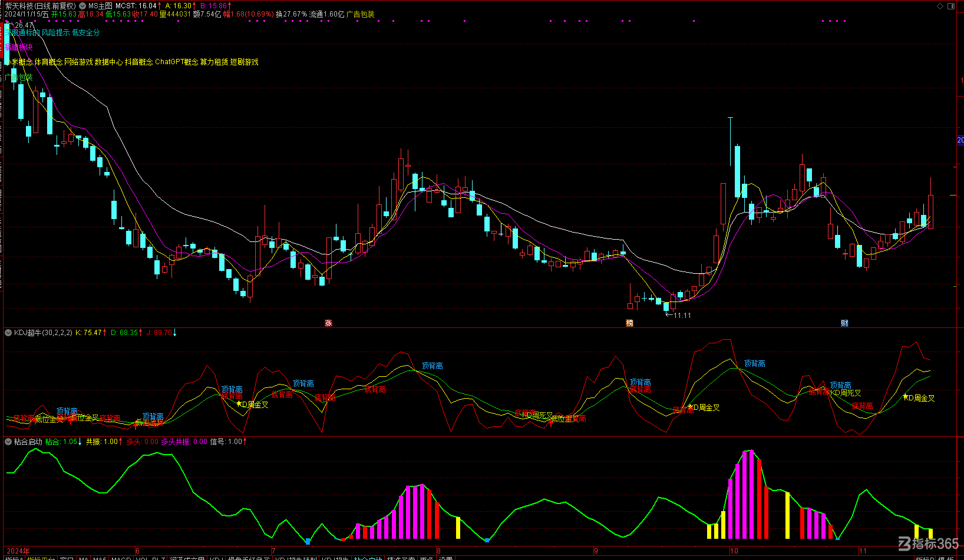Image resolution: width=964 pixels, height=560 pixels.
Task: Click the red 多头: 0.00 value
Action: point(142,442)
